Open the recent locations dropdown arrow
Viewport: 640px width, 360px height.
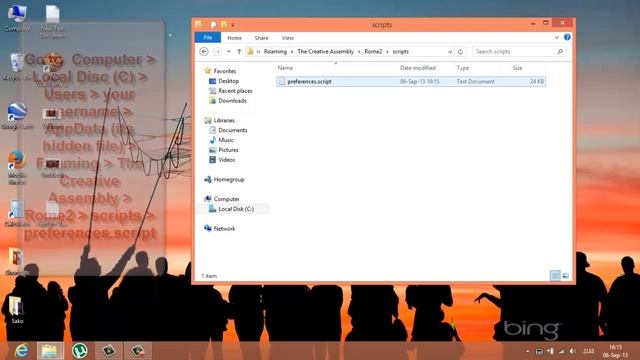229,52
